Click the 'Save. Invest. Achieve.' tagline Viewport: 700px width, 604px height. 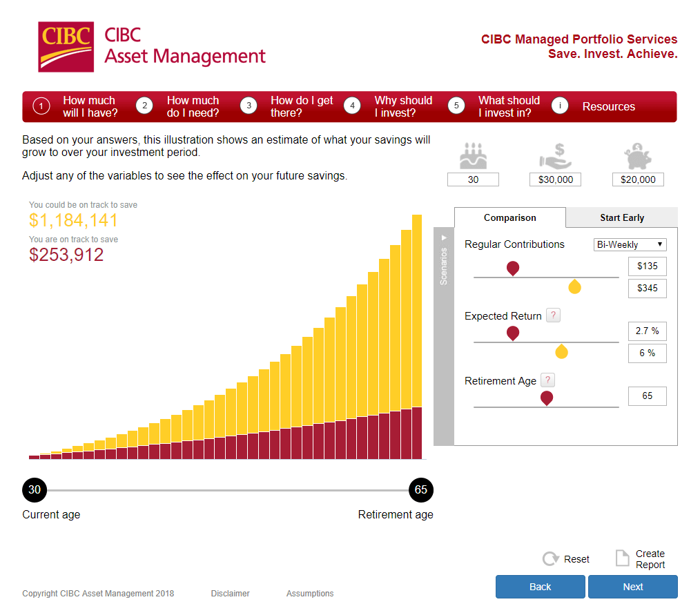(x=613, y=54)
